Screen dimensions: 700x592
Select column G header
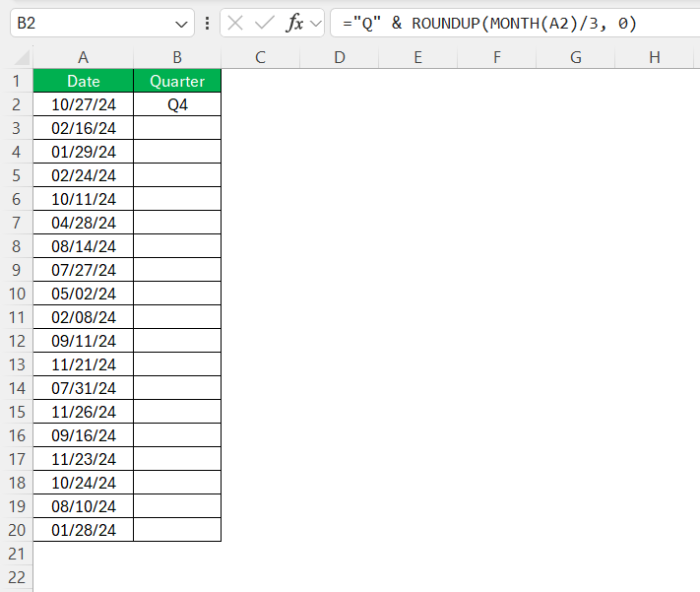click(x=575, y=57)
